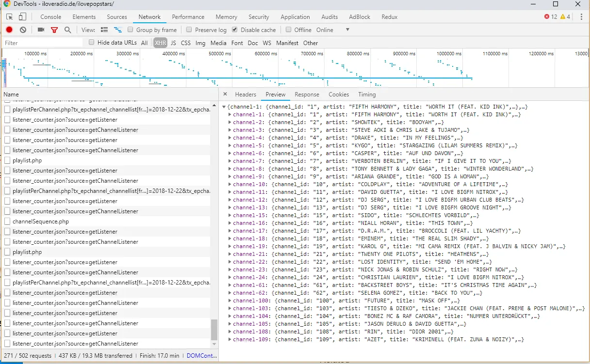Click the red error count icon

tap(547, 17)
